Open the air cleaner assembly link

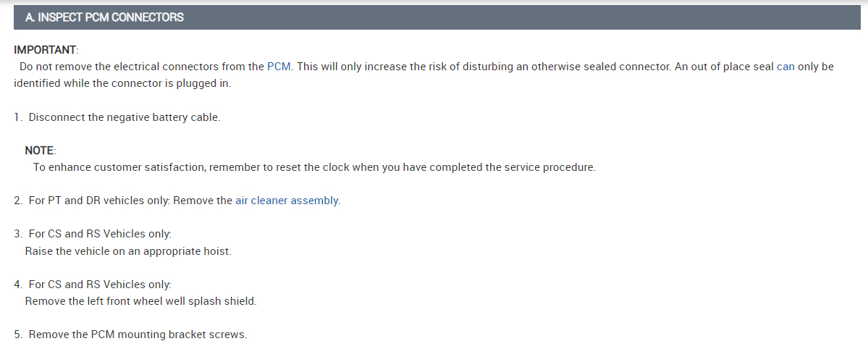point(287,201)
